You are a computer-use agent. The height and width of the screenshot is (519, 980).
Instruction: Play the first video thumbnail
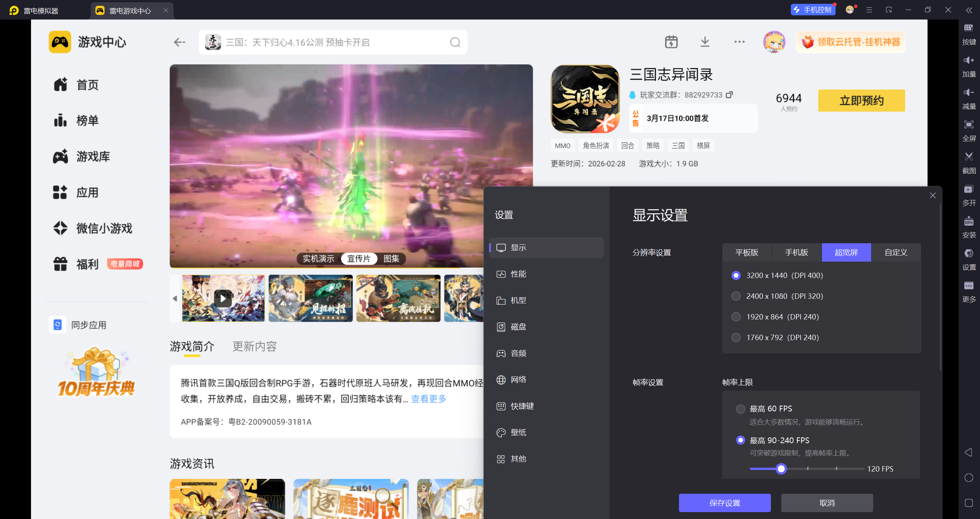(x=223, y=298)
